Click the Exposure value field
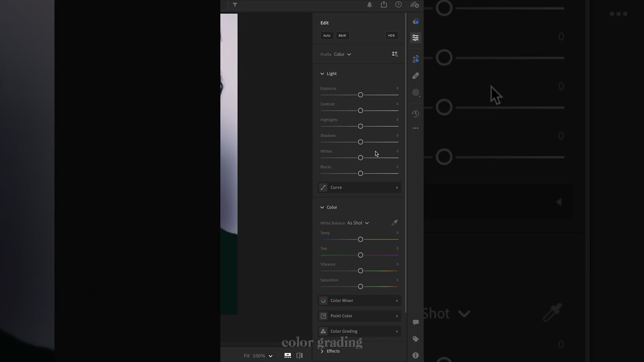The height and width of the screenshot is (362, 644). tap(397, 88)
